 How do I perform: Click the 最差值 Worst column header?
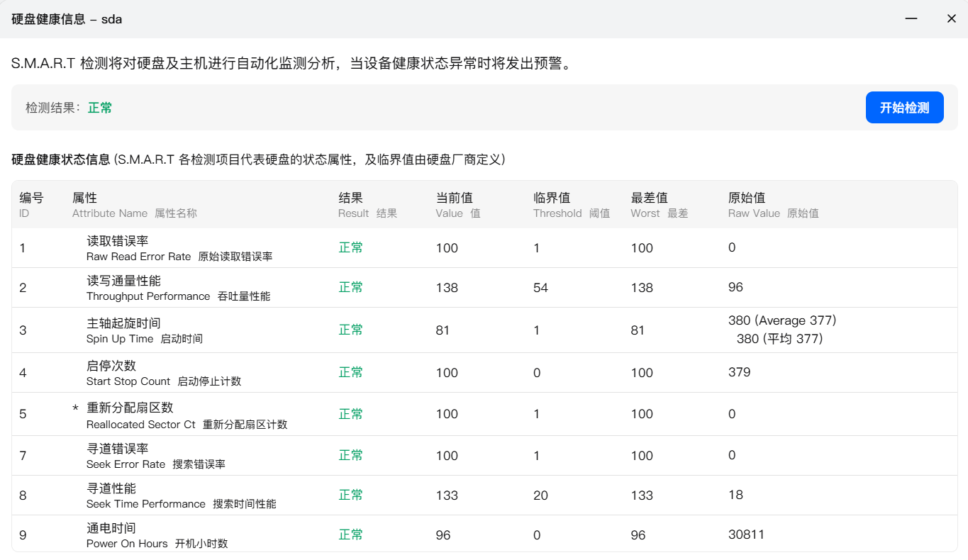(x=650, y=205)
